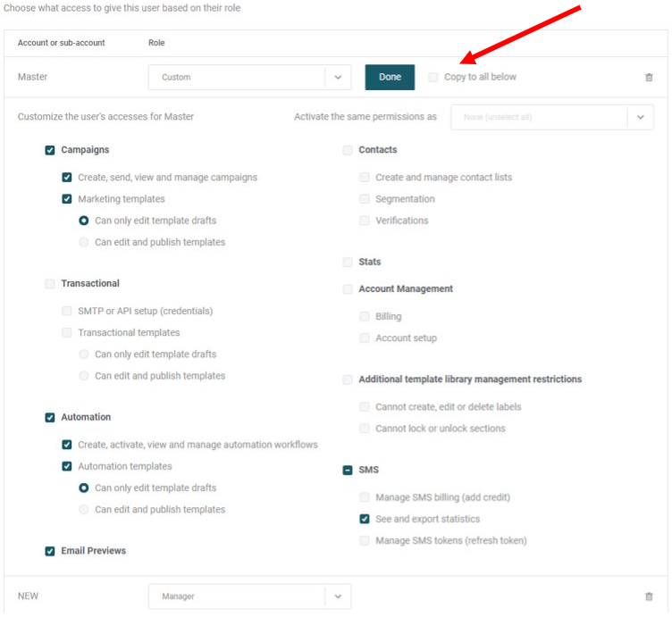Uncheck Marketing templates checkbox

67,199
